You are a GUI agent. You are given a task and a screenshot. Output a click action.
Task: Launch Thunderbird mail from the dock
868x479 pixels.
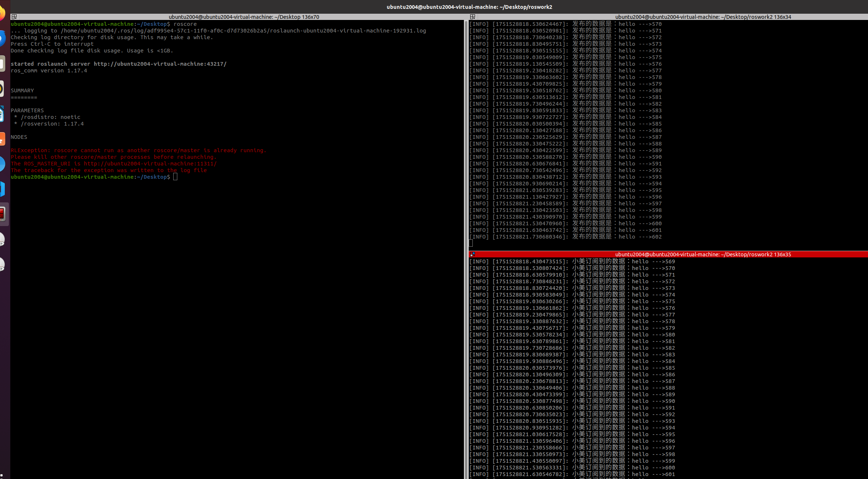(2, 38)
